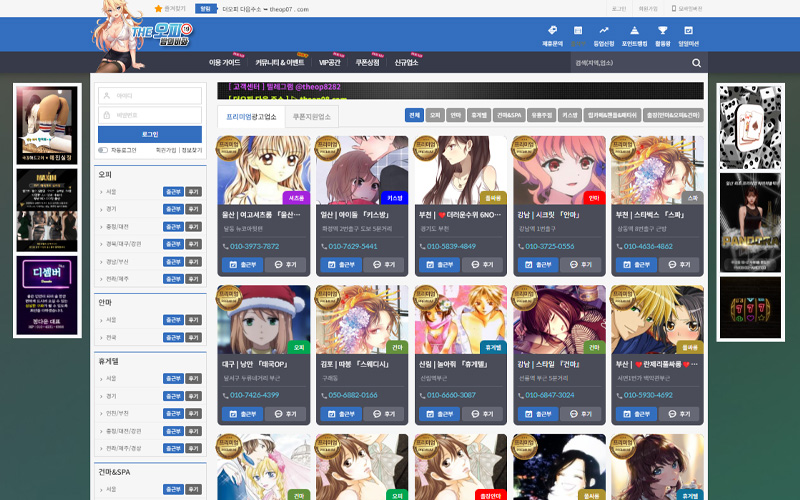Click phone icon beside 050-6882-0166

(x=323, y=395)
